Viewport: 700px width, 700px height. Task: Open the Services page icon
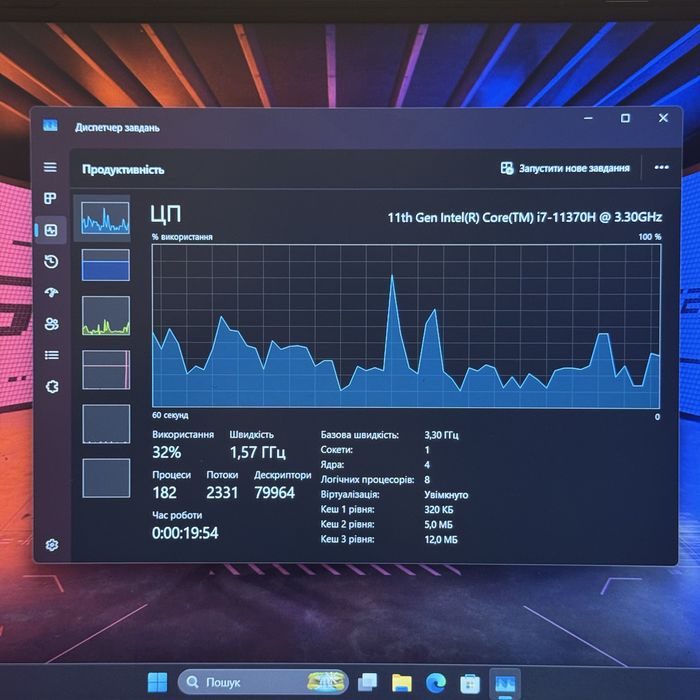pyautogui.click(x=52, y=386)
